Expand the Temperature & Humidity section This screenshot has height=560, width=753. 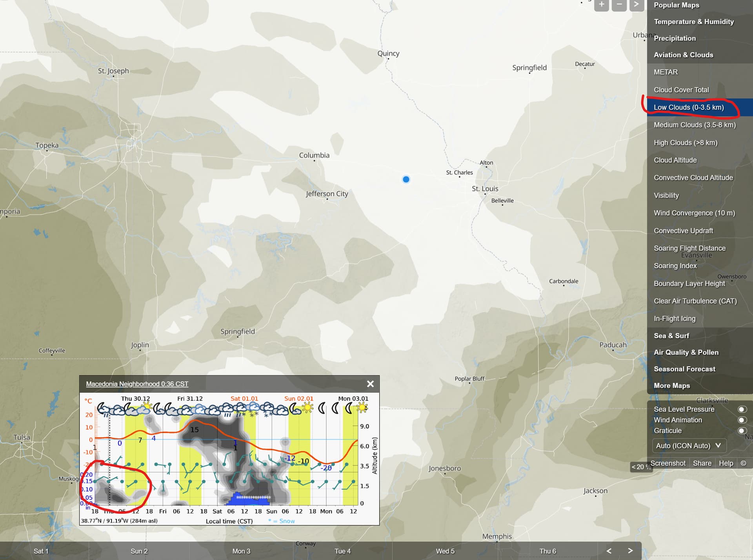[693, 22]
